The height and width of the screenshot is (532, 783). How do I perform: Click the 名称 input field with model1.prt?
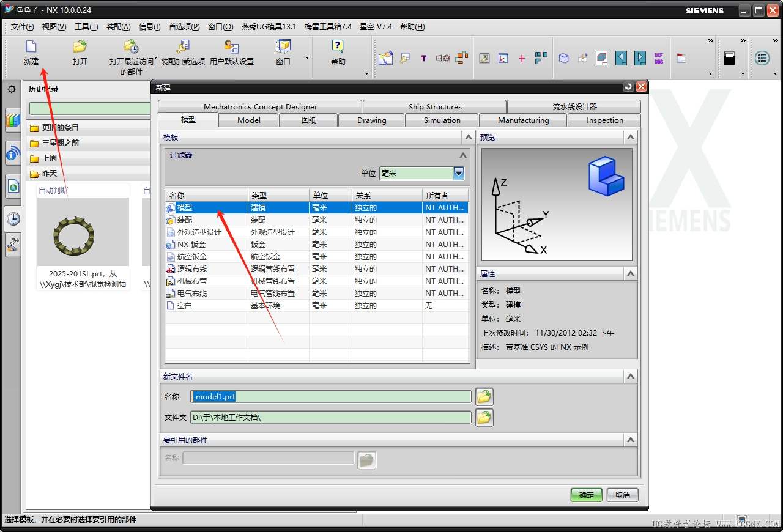tap(331, 397)
